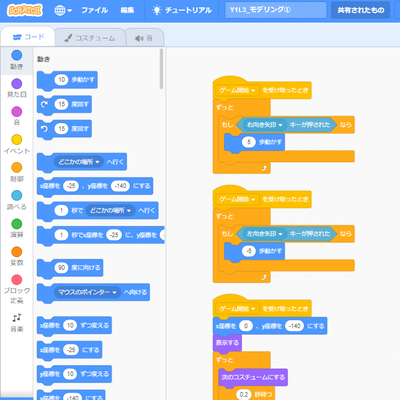Click the counter-clockwise rotate arrow icon block
Screen dimensions: 400x400
(x=44, y=129)
